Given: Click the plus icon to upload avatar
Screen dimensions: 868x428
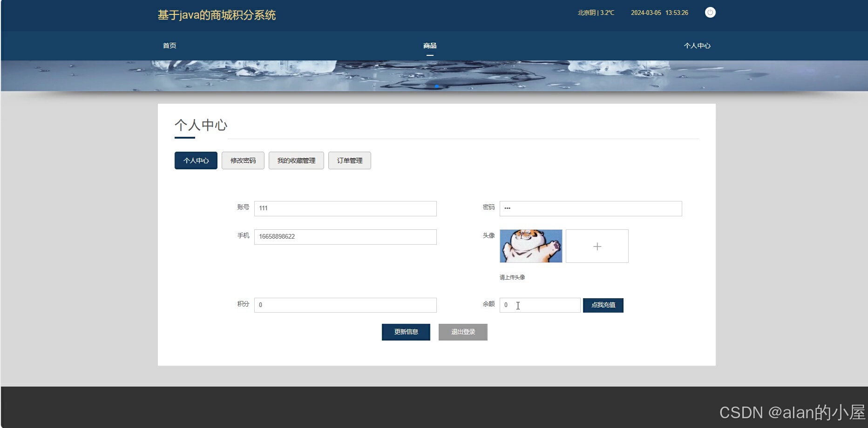Looking at the screenshot, I should 597,246.
